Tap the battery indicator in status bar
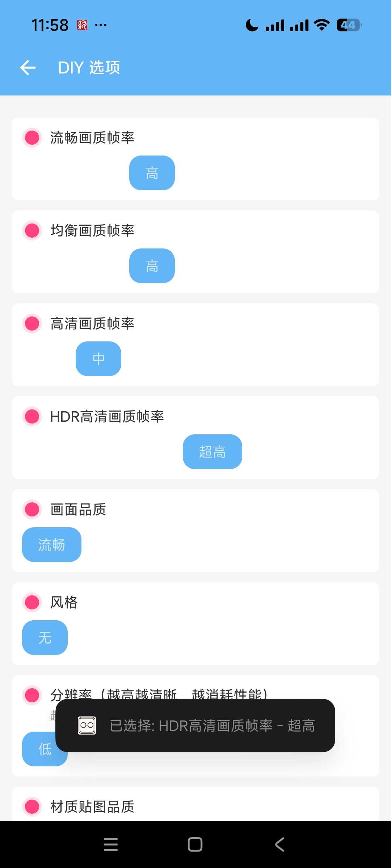Viewport: 391px width, 868px height. (349, 25)
